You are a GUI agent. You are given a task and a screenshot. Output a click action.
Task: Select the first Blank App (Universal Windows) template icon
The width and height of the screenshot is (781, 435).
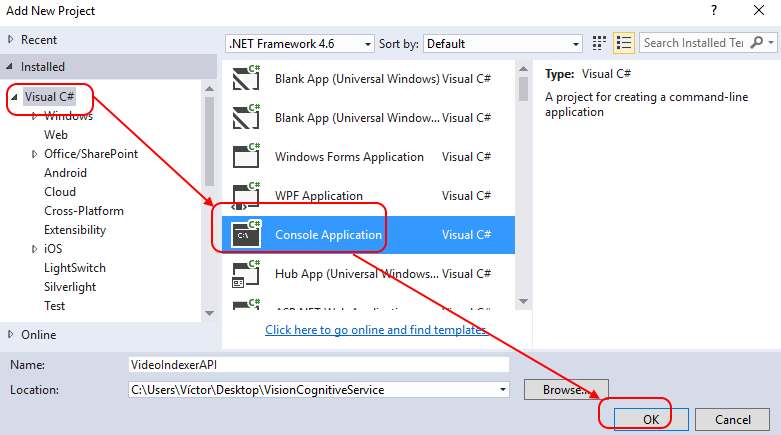click(x=247, y=78)
